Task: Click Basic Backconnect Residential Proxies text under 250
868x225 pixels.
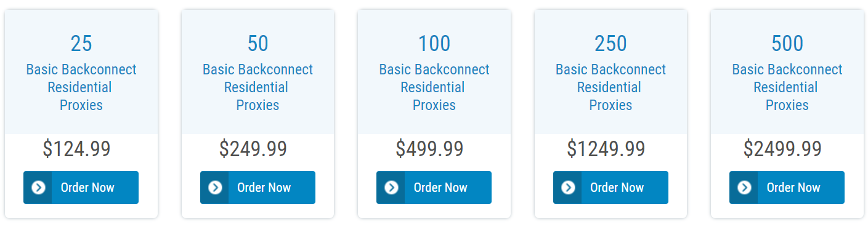Action: (x=610, y=87)
